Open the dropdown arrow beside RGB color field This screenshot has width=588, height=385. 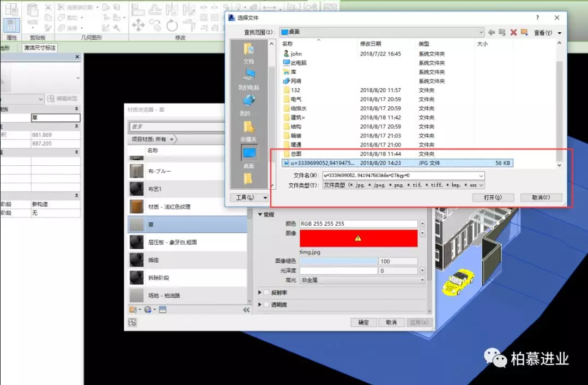pyautogui.click(x=422, y=224)
